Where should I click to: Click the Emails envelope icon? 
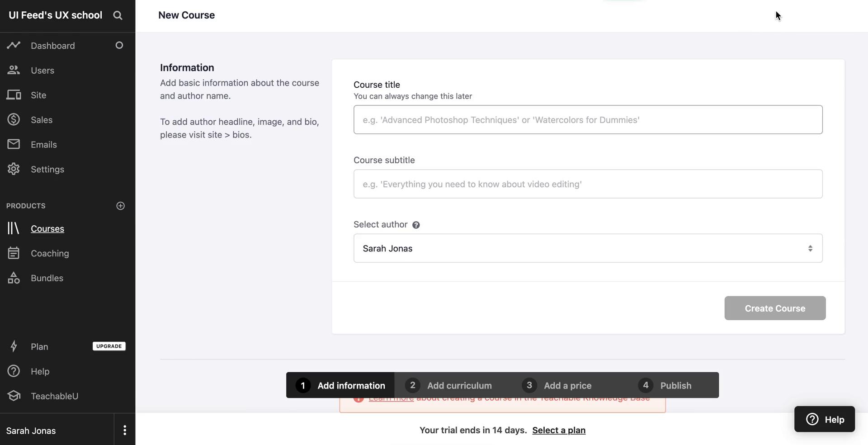tap(14, 144)
